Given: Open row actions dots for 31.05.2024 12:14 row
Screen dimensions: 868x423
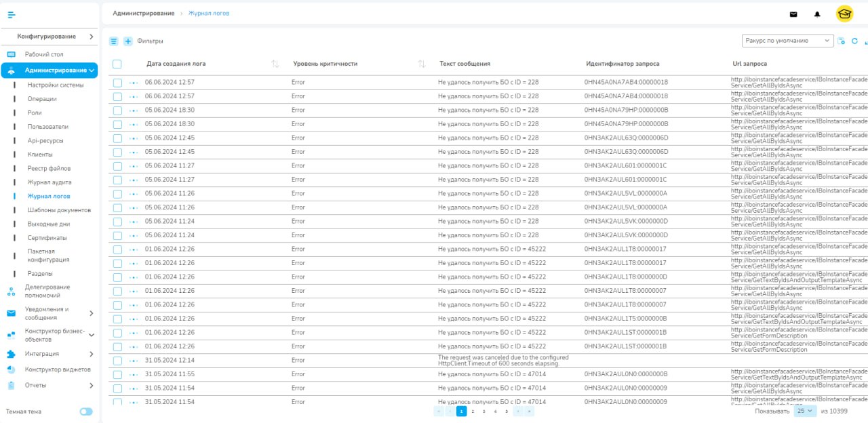Looking at the screenshot, I should (134, 361).
